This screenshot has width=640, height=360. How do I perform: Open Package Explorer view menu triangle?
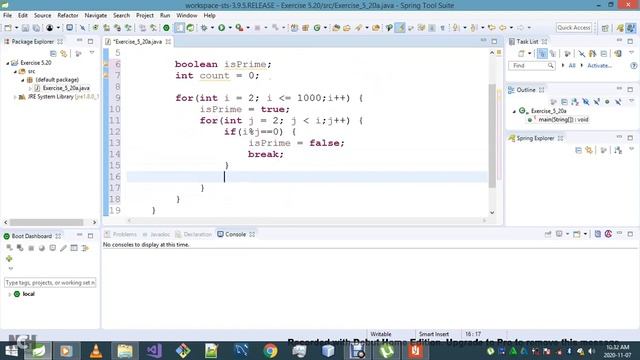[92, 53]
